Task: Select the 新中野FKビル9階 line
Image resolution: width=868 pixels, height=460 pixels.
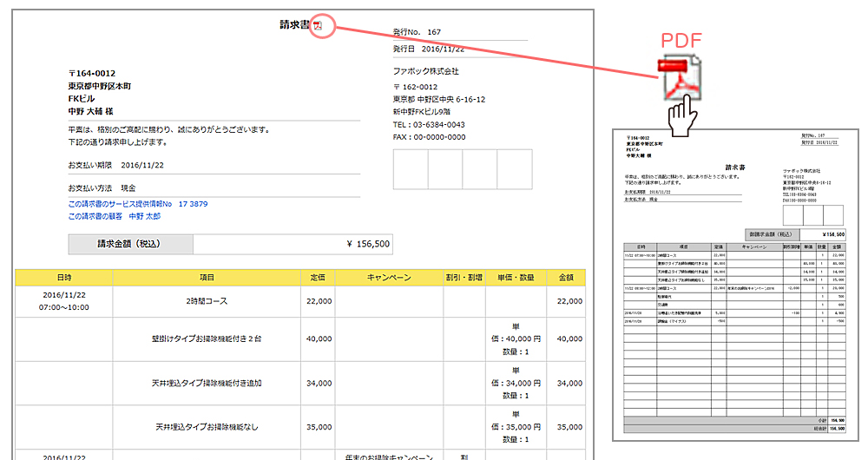Action: pyautogui.click(x=422, y=112)
